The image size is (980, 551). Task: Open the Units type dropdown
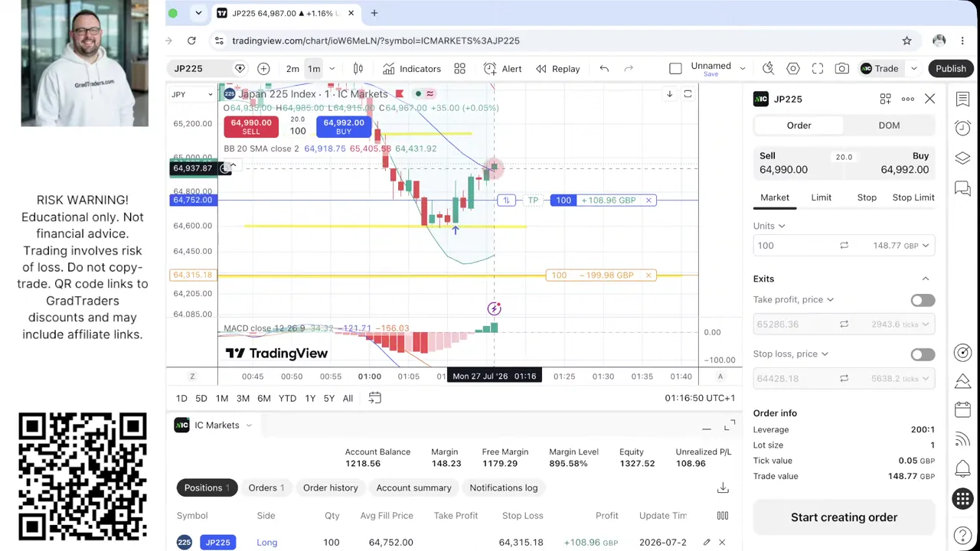[769, 226]
